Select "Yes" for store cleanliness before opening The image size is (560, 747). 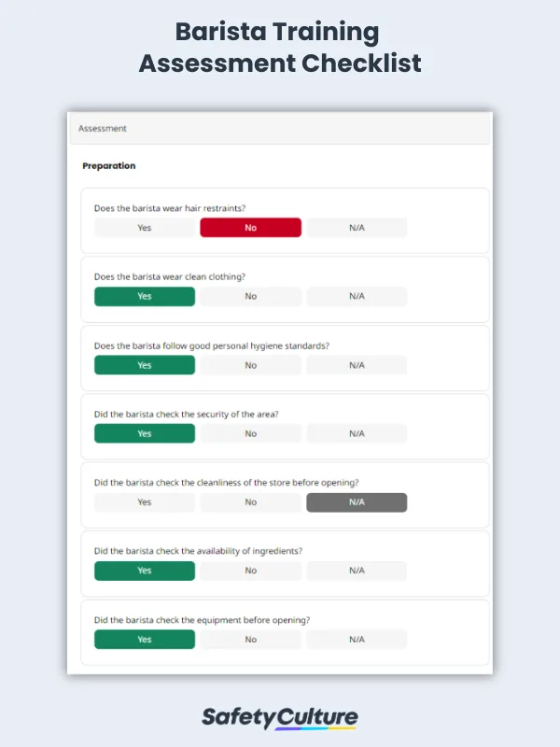click(x=144, y=501)
